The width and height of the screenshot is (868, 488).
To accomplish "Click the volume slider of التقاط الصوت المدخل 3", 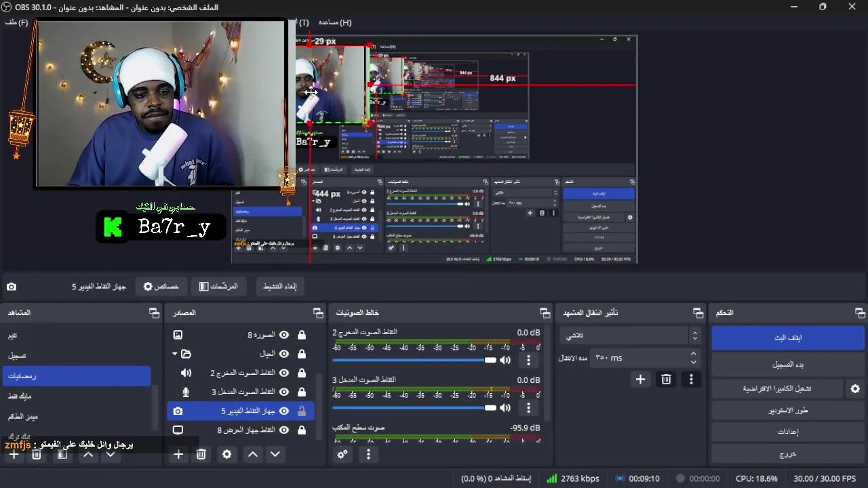I will (414, 408).
